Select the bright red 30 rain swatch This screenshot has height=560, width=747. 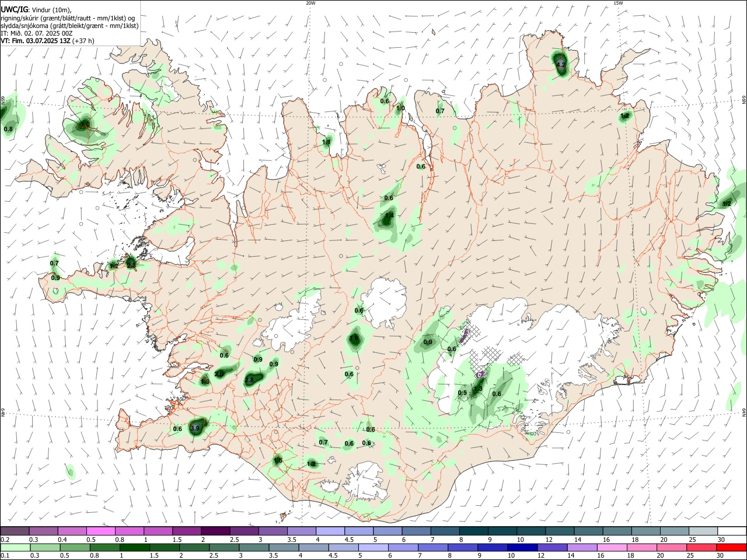732,548
